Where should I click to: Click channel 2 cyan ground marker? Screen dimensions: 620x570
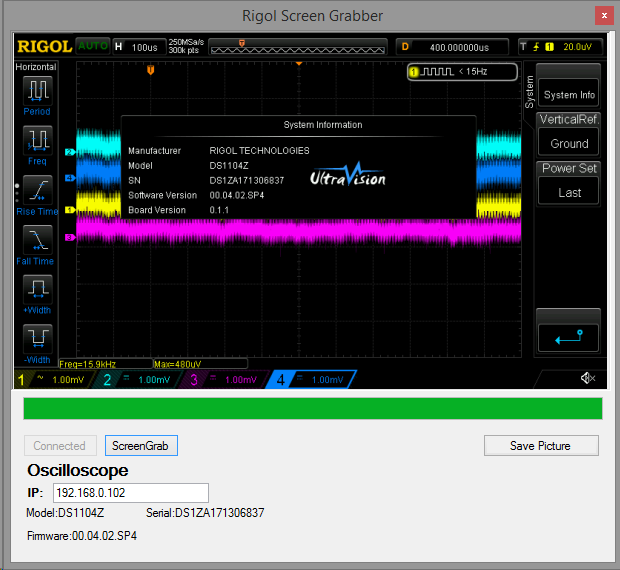pos(70,152)
